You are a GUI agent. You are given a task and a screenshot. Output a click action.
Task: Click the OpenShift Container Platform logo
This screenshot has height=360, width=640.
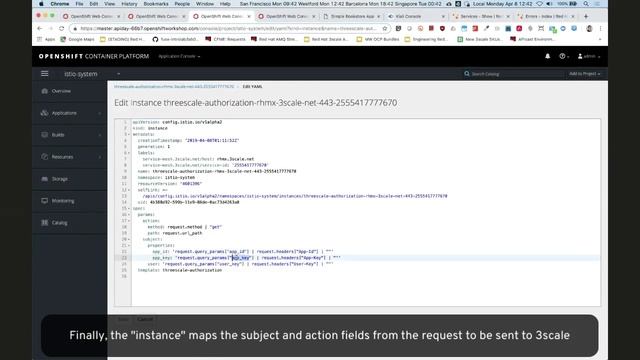[94, 56]
